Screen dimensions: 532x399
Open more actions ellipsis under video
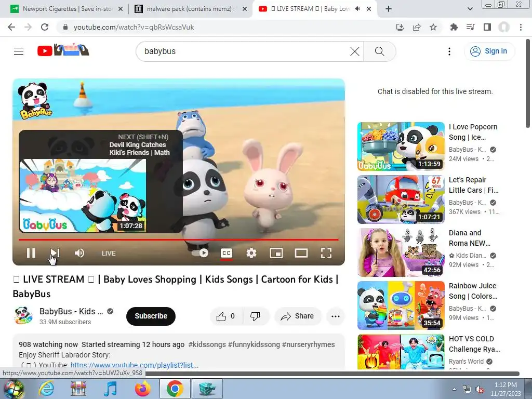[x=336, y=316]
